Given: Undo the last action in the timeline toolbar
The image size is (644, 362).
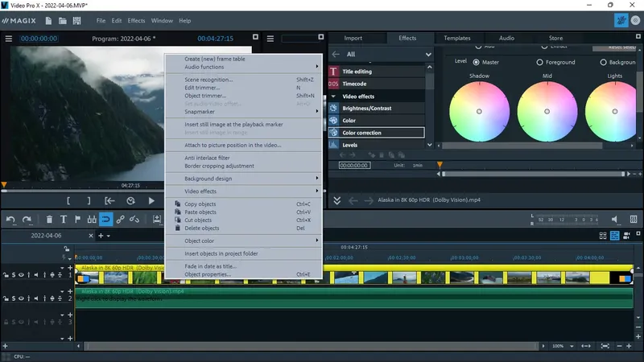Looking at the screenshot, I should click(10, 220).
